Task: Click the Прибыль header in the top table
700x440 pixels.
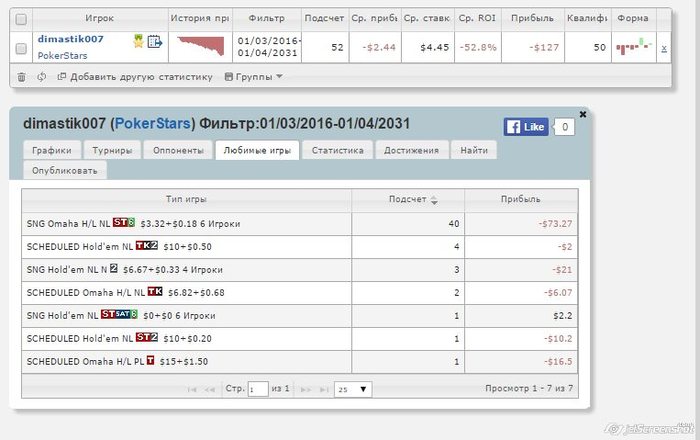Action: (532, 18)
